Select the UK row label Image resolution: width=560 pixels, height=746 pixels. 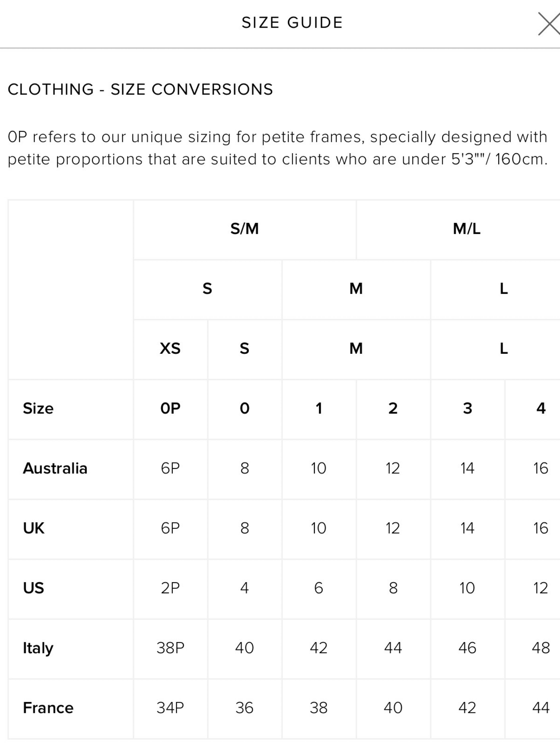click(x=34, y=528)
